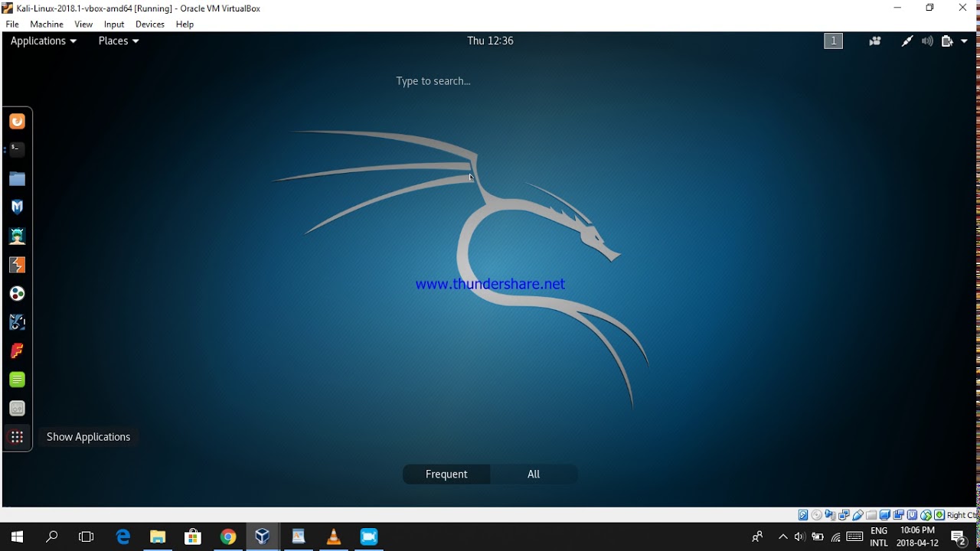Open Windows taskbar search
This screenshot has height=551, width=980.
(x=52, y=537)
